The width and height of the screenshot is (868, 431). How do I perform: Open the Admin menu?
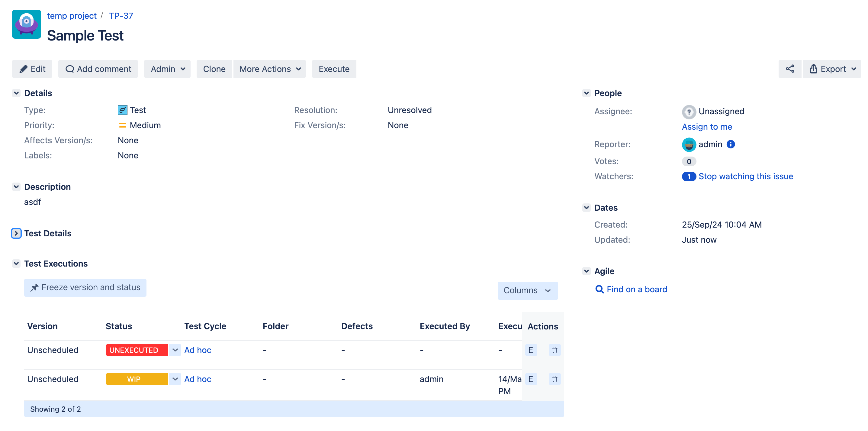pos(167,69)
